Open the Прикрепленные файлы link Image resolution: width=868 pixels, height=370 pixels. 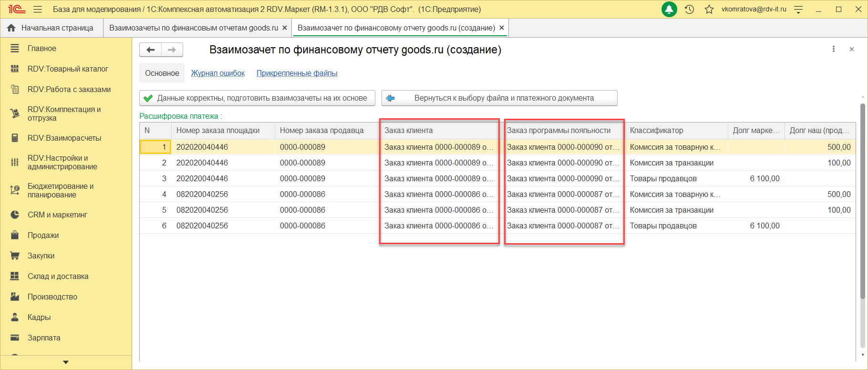(x=297, y=73)
